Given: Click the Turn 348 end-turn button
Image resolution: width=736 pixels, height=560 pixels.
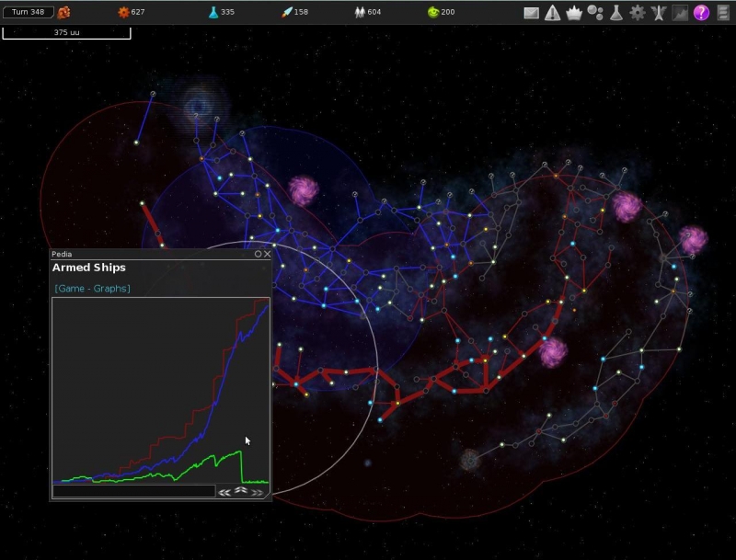Looking at the screenshot, I should [29, 12].
